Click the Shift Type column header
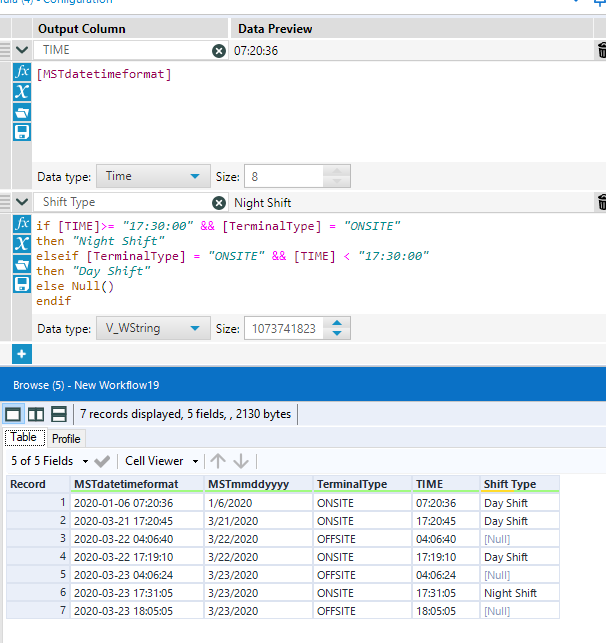 510,484
